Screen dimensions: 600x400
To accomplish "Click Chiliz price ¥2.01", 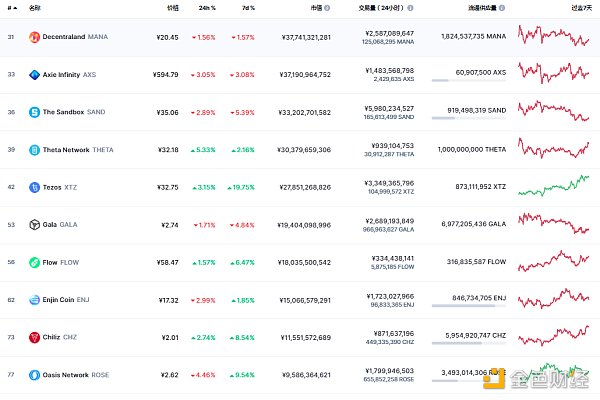I will point(170,337).
